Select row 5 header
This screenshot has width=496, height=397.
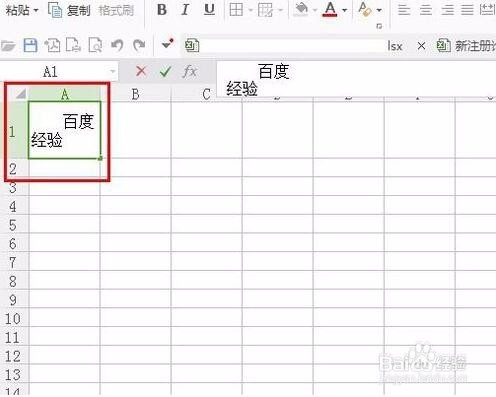point(13,225)
